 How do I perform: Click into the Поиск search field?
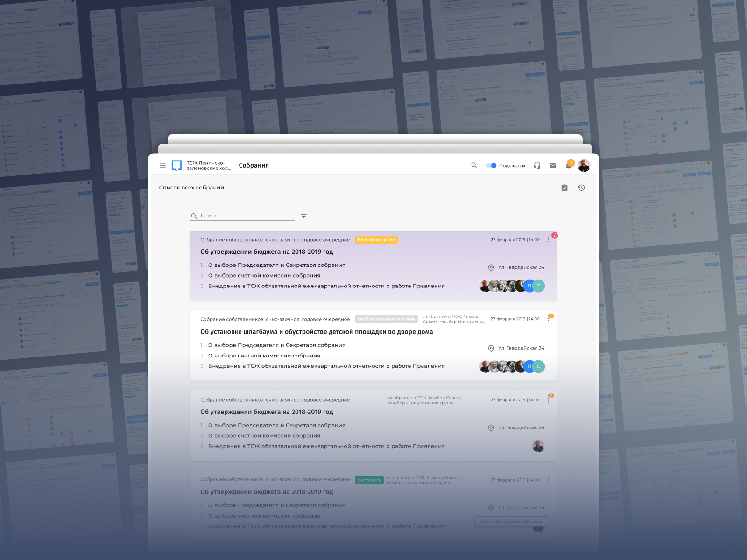[242, 216]
